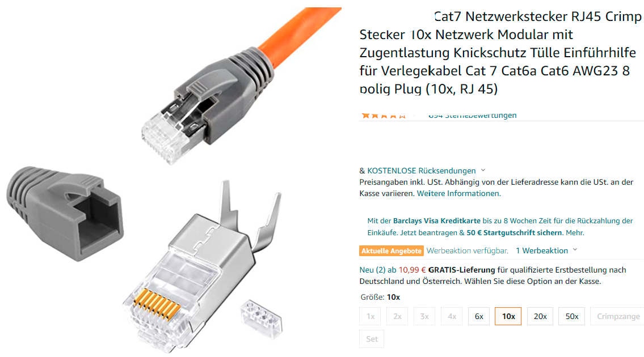Select the 6x size option
Image resolution: width=644 pixels, height=357 pixels.
(479, 316)
